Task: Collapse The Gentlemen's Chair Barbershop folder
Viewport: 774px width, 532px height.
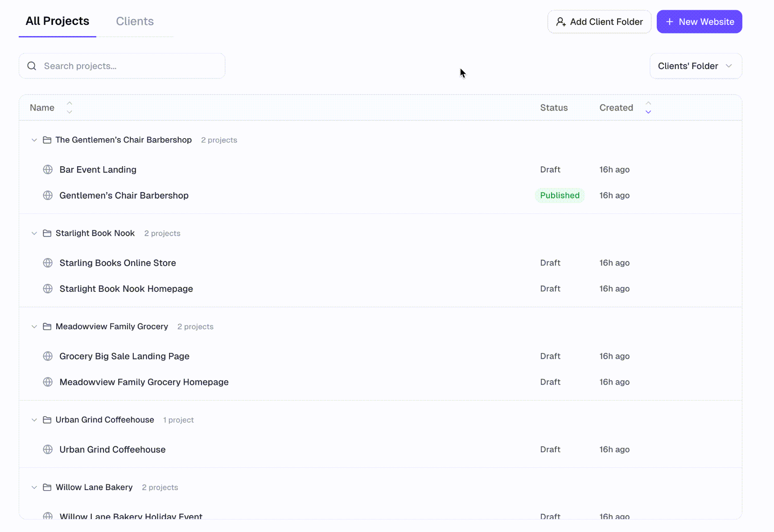Action: coord(34,140)
